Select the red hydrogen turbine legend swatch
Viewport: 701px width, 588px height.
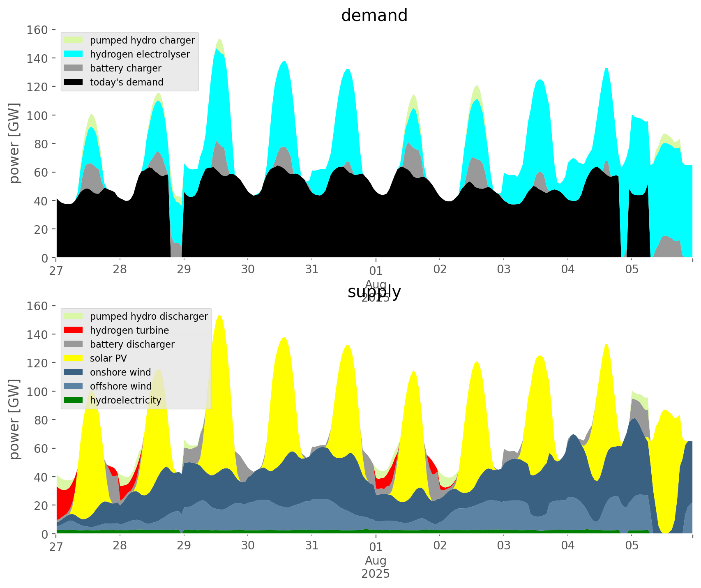pyautogui.click(x=74, y=330)
